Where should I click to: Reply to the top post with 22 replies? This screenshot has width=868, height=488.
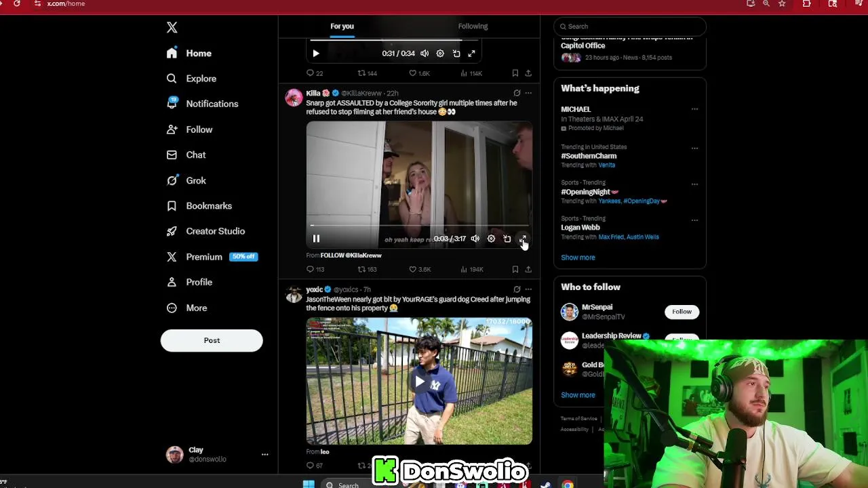click(x=315, y=73)
